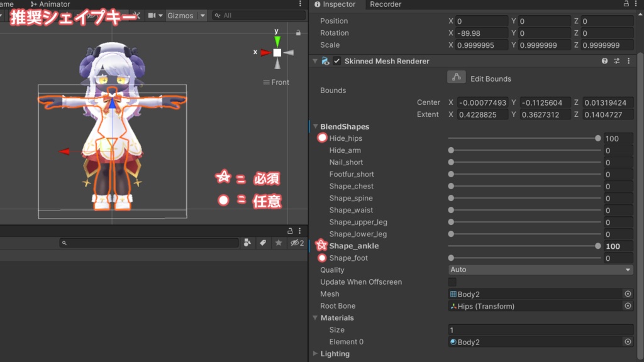The image size is (644, 362).
Task: Toggle the Project panel lock icon
Action: click(x=290, y=231)
